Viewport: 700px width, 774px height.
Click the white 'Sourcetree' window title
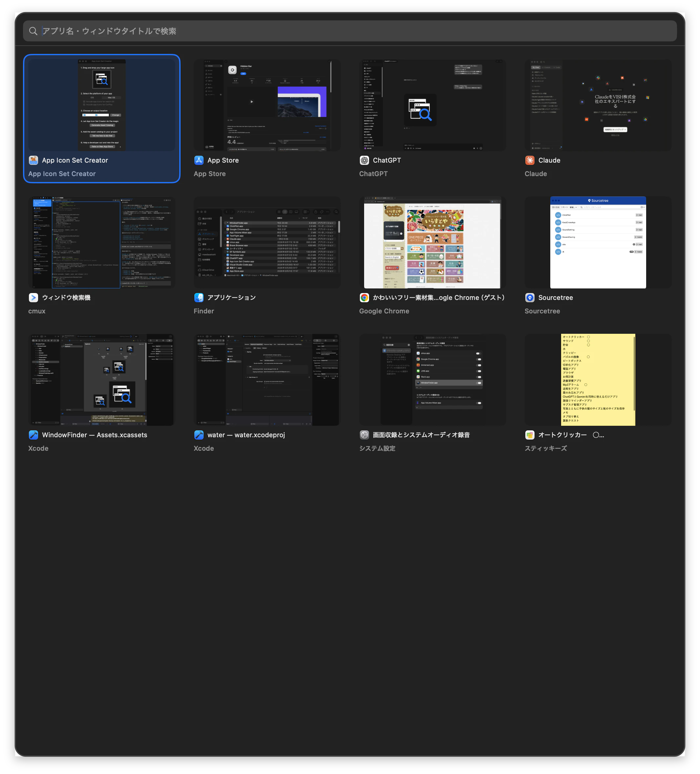555,298
